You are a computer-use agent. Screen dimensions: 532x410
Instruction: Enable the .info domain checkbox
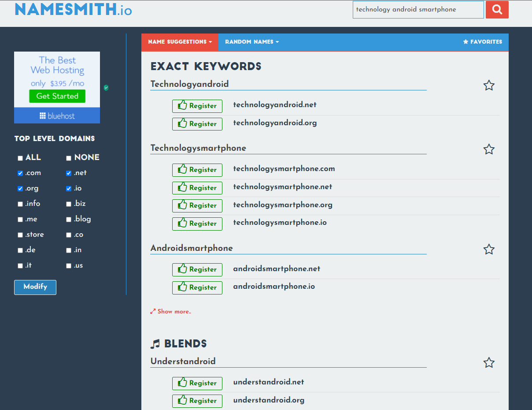click(x=20, y=204)
